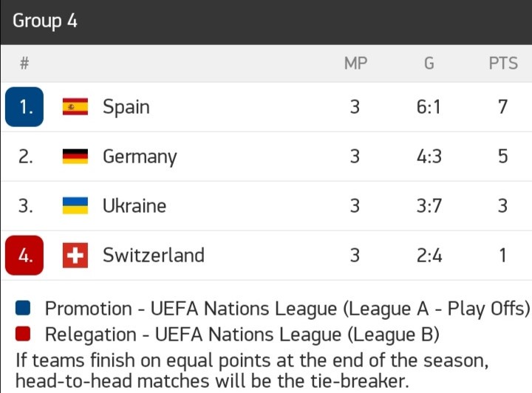Sort by the G column header
Image resolution: width=532 pixels, height=393 pixels.
click(x=429, y=64)
